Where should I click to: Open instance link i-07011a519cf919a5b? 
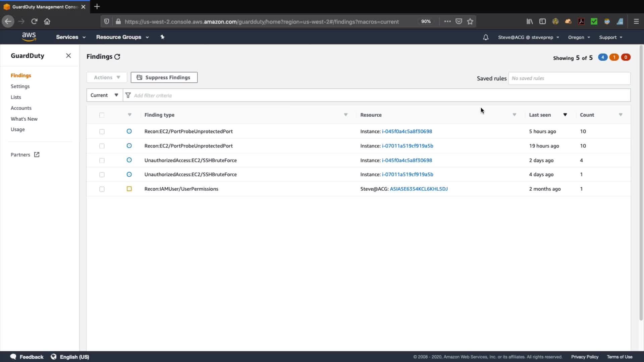pos(407,146)
